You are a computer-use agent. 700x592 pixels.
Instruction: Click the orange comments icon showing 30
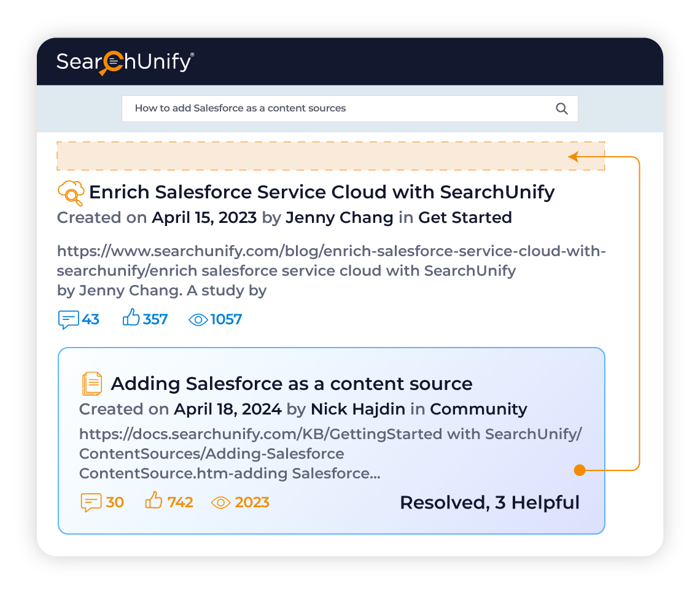[91, 503]
